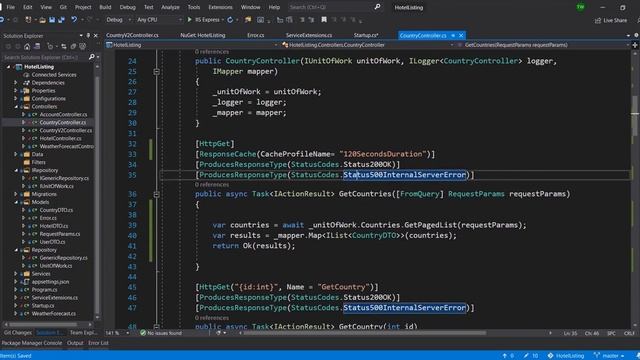Collapse the Controllers folder in Solution Explorer

pos(16,107)
